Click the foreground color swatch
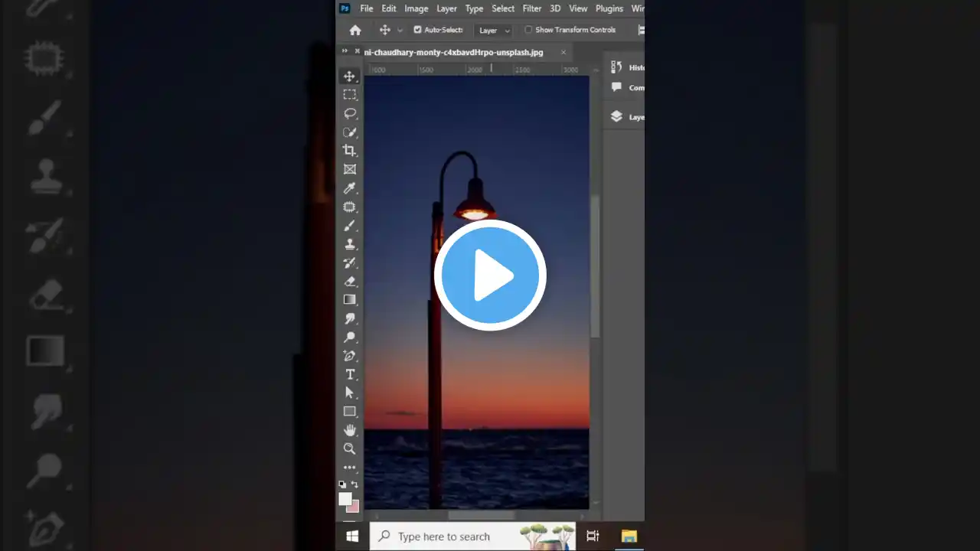Image resolution: width=980 pixels, height=551 pixels. [345, 498]
